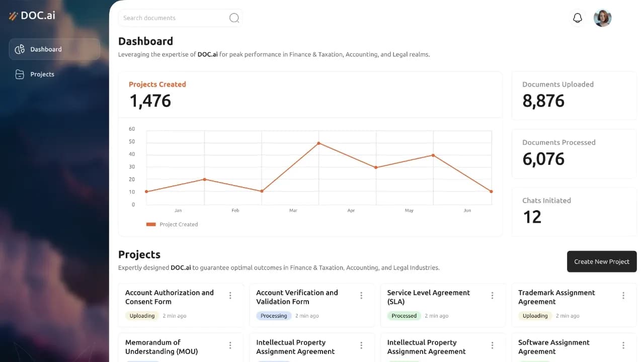Screen dimensions: 644x362
Task: Open options menu for Account Authorization card
Action: [x=230, y=296]
